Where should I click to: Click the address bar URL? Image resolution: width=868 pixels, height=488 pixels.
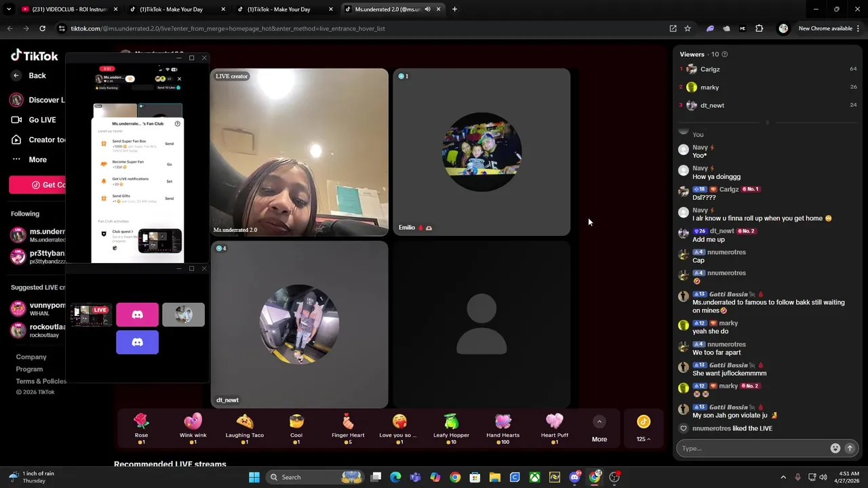[228, 28]
